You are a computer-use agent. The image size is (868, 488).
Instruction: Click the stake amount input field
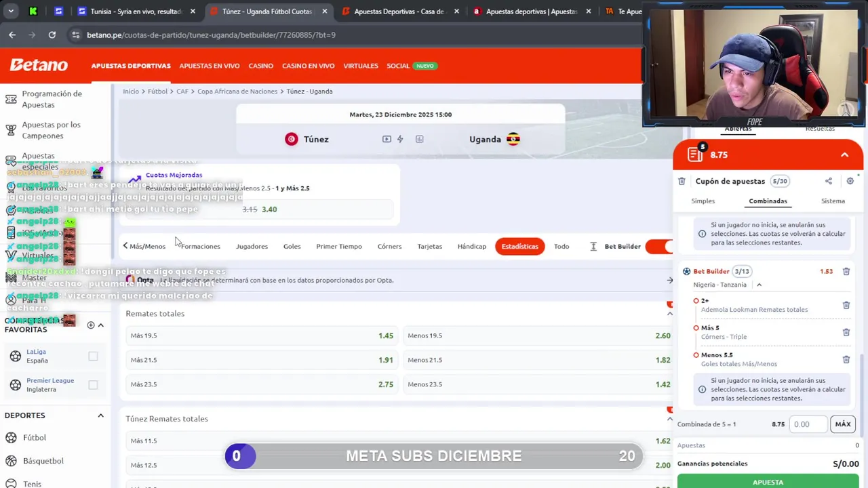[x=808, y=424]
